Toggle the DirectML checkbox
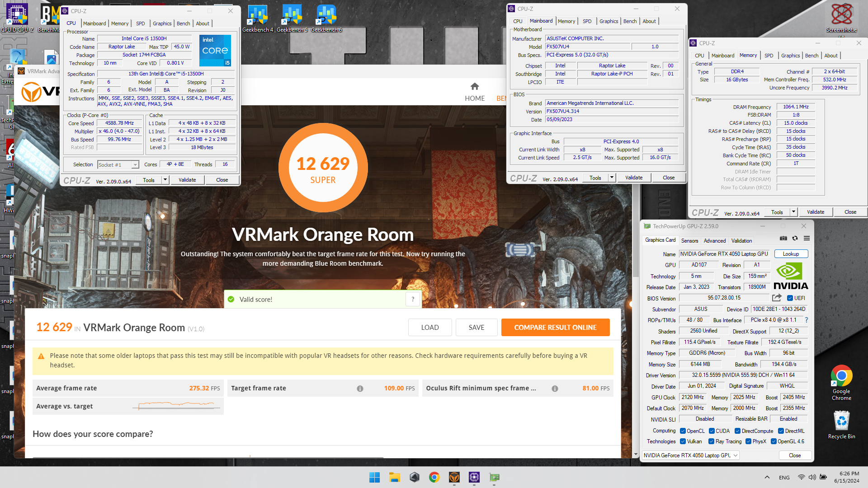This screenshot has height=488, width=868. coord(781,431)
